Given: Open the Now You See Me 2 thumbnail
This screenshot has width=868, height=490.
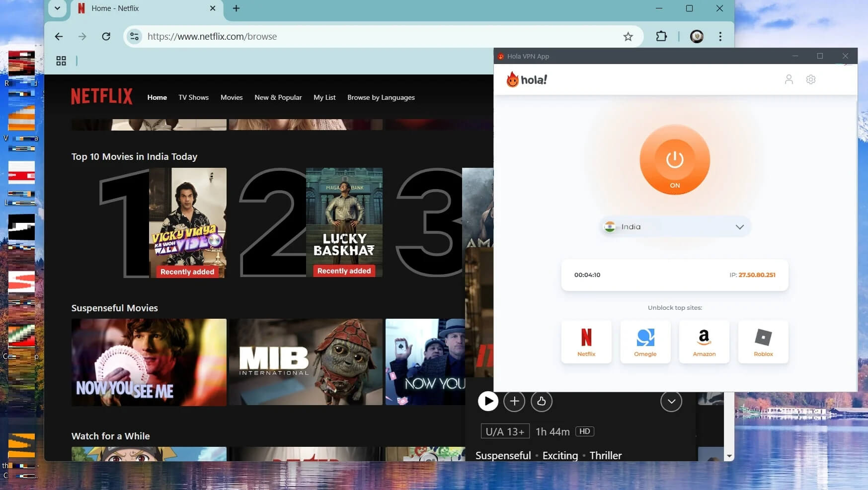Looking at the screenshot, I should tap(425, 362).
